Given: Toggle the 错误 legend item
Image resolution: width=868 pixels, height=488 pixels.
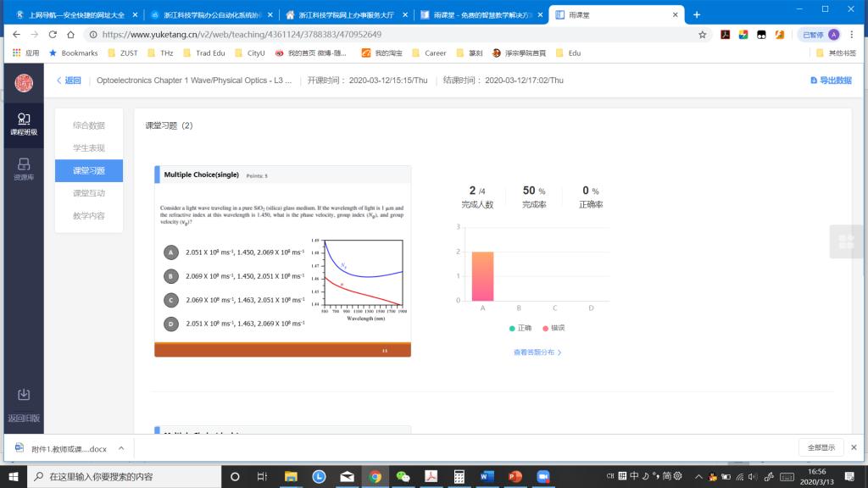Looking at the screenshot, I should [x=554, y=328].
